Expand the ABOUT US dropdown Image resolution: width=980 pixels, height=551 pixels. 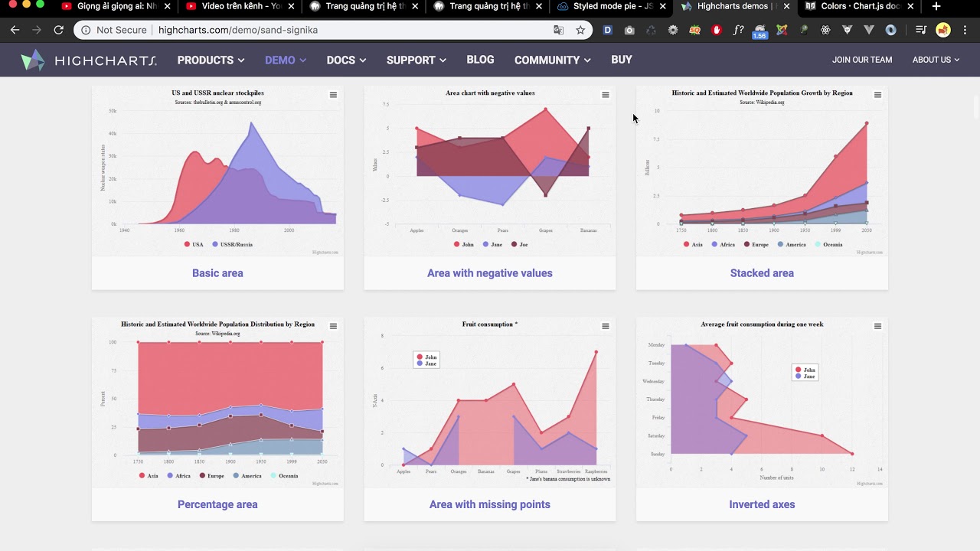936,60
